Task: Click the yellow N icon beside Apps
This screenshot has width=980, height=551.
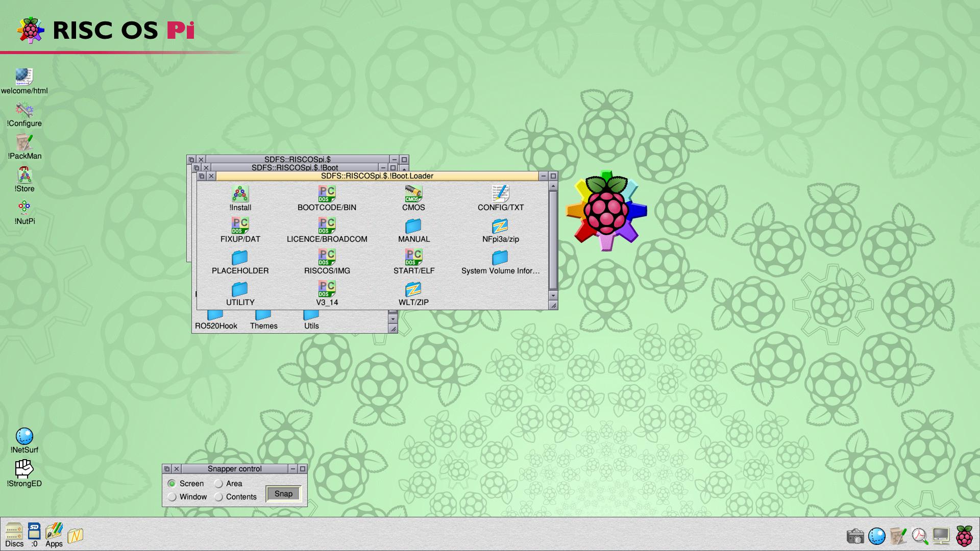Action: [75, 536]
